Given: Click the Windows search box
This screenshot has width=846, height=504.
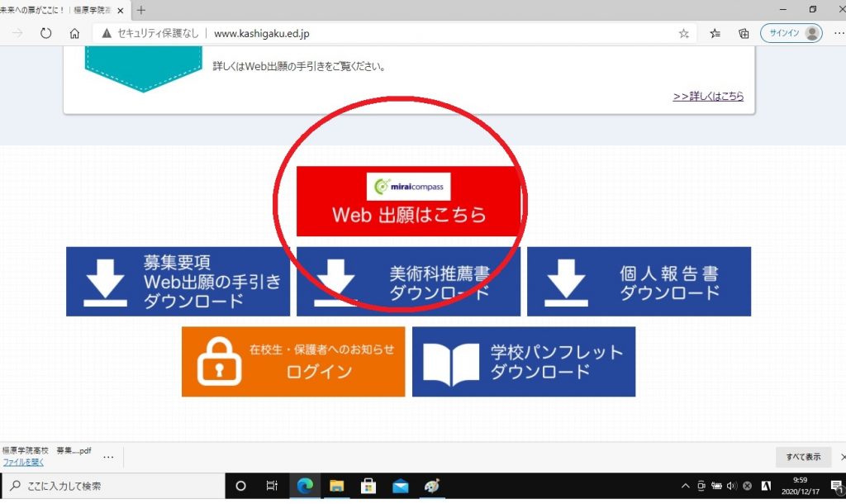Looking at the screenshot, I should pos(113,486).
